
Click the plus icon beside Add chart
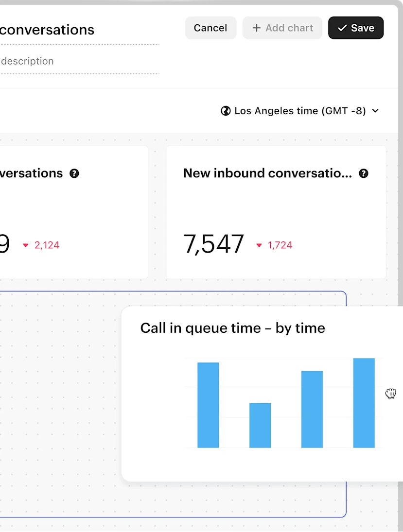[256, 28]
